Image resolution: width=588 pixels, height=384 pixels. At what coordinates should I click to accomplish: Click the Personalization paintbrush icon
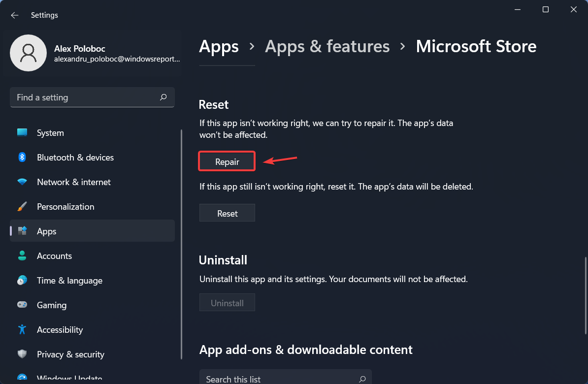point(22,207)
